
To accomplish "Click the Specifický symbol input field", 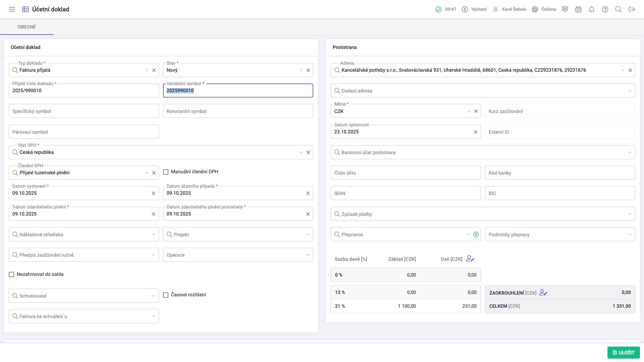I will point(84,111).
